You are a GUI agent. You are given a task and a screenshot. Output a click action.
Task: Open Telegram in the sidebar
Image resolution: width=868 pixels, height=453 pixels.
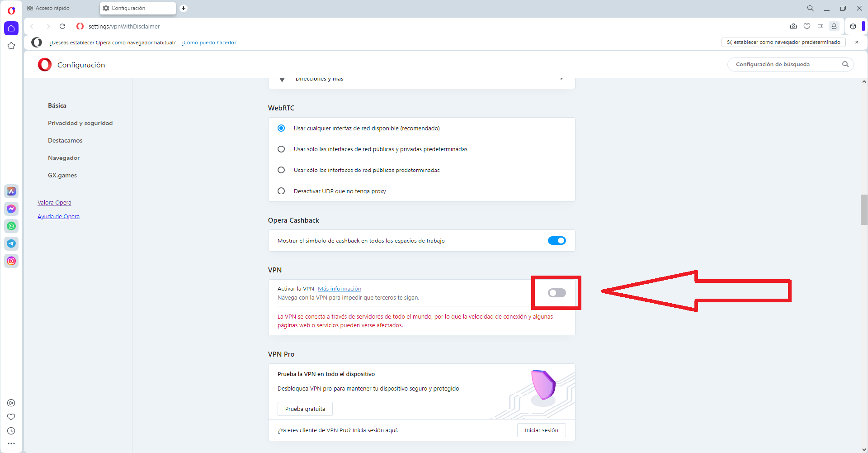click(11, 243)
